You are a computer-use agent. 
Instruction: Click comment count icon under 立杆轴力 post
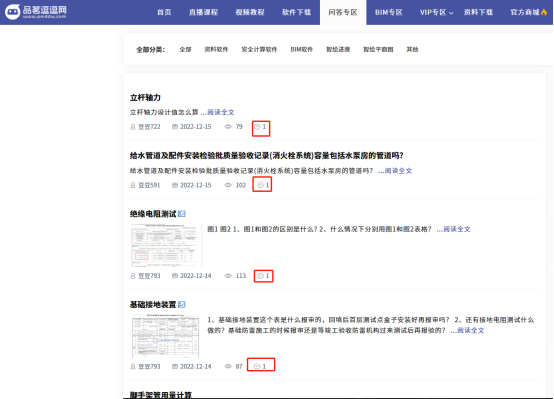click(257, 127)
